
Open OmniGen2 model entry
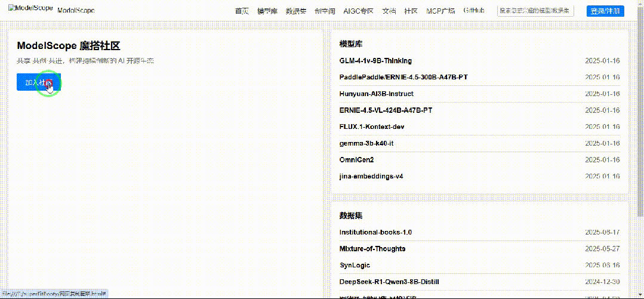(x=356, y=160)
